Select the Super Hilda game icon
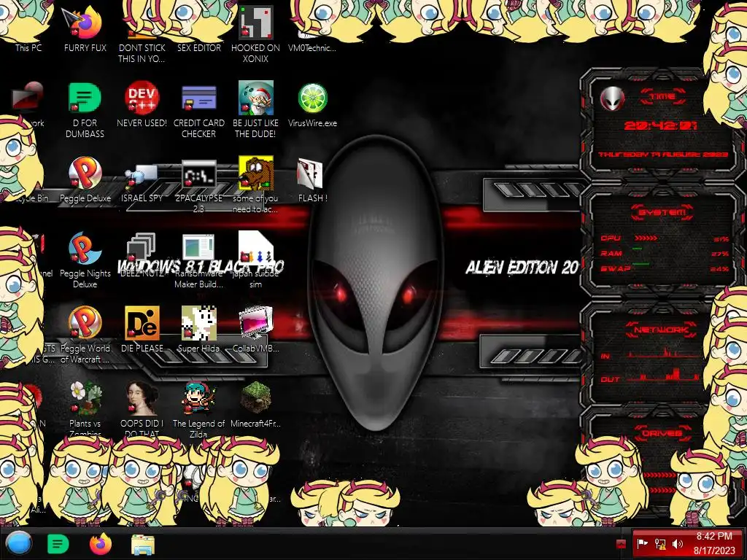 (x=198, y=324)
